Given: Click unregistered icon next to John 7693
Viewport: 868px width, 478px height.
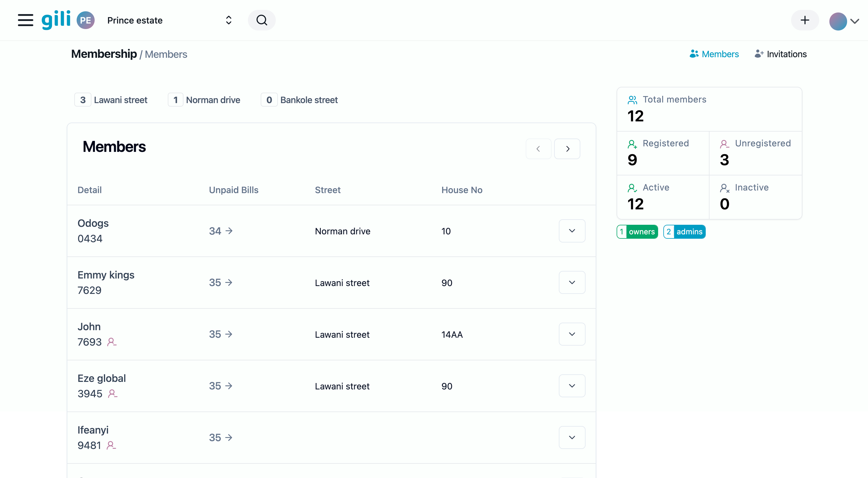Looking at the screenshot, I should [111, 342].
